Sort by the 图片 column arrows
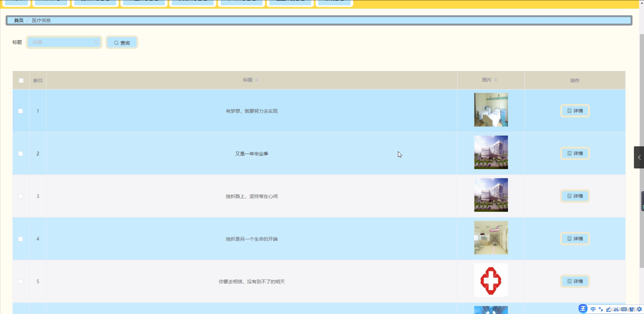Viewport: 644px width, 314px height. pyautogui.click(x=496, y=80)
